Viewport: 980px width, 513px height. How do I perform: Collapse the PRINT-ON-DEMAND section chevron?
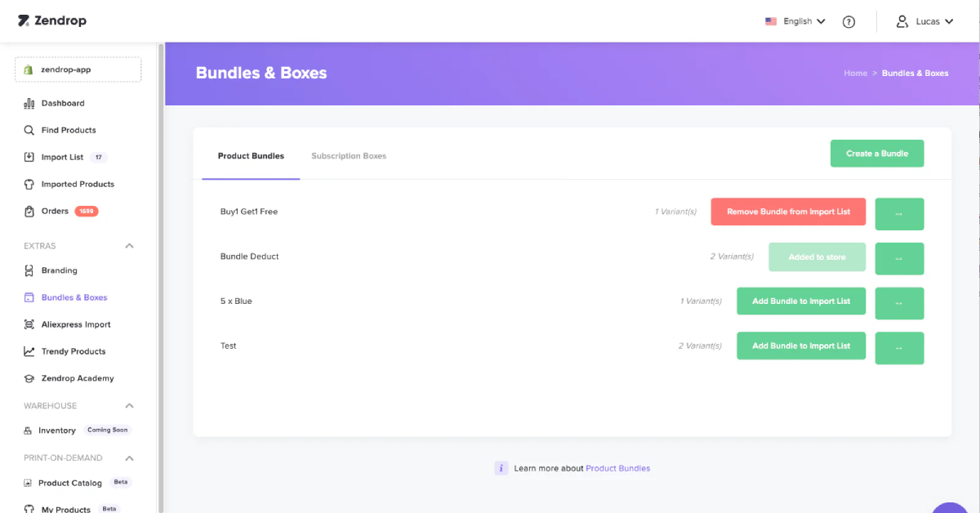coord(129,458)
